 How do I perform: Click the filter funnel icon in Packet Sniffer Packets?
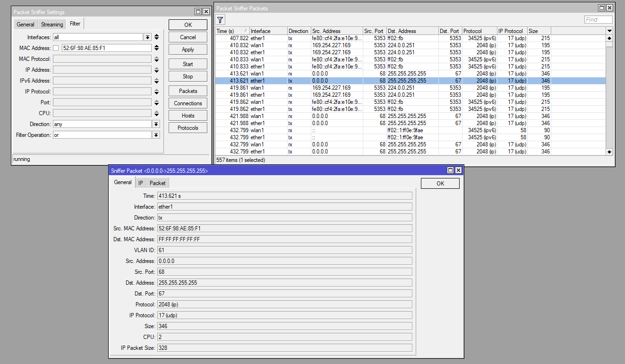point(220,20)
